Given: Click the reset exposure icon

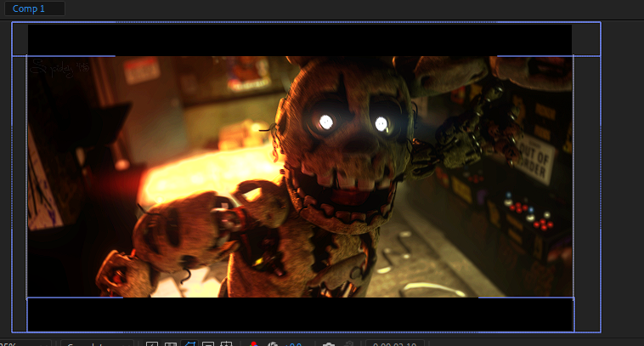Looking at the screenshot, I should [x=273, y=343].
